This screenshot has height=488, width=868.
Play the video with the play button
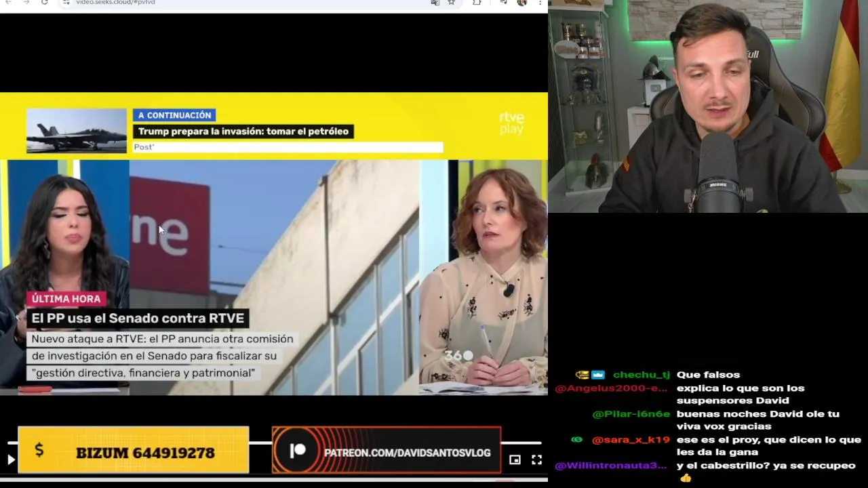(x=11, y=460)
